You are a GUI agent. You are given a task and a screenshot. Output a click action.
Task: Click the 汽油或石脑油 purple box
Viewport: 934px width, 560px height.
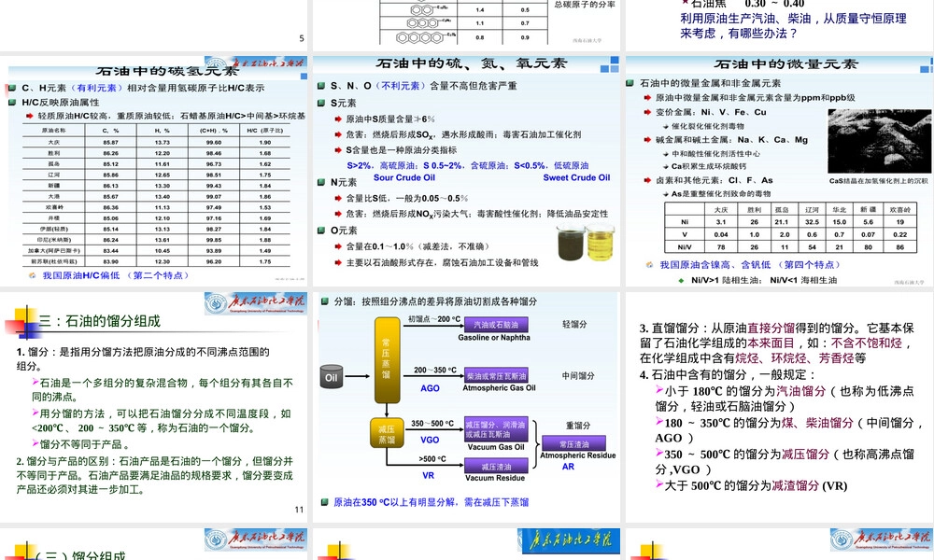click(x=496, y=325)
